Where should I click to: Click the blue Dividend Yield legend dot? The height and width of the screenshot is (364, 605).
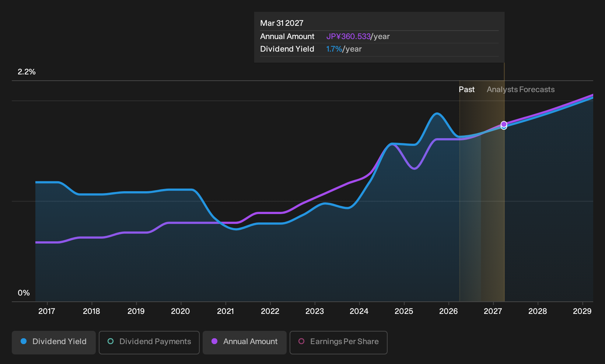pyautogui.click(x=24, y=341)
